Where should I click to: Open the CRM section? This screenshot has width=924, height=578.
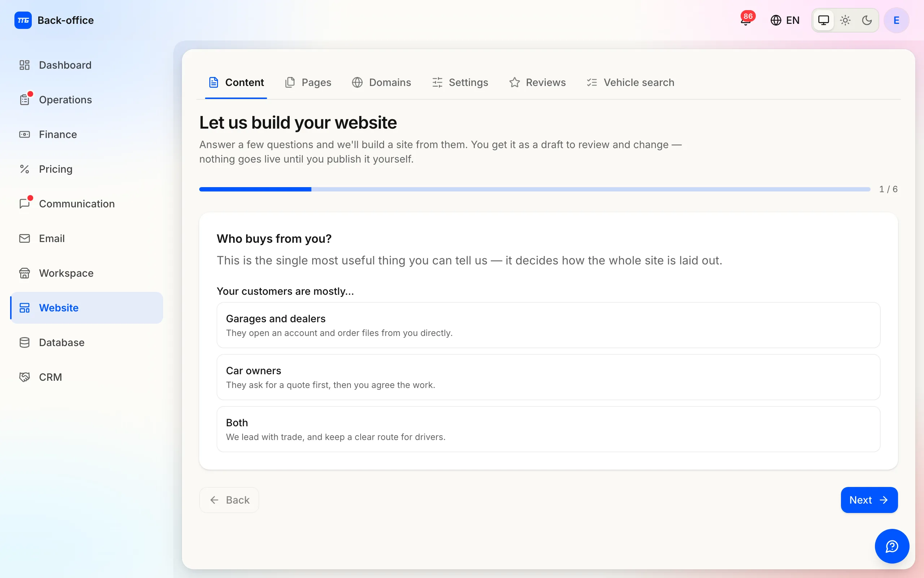[87, 377]
